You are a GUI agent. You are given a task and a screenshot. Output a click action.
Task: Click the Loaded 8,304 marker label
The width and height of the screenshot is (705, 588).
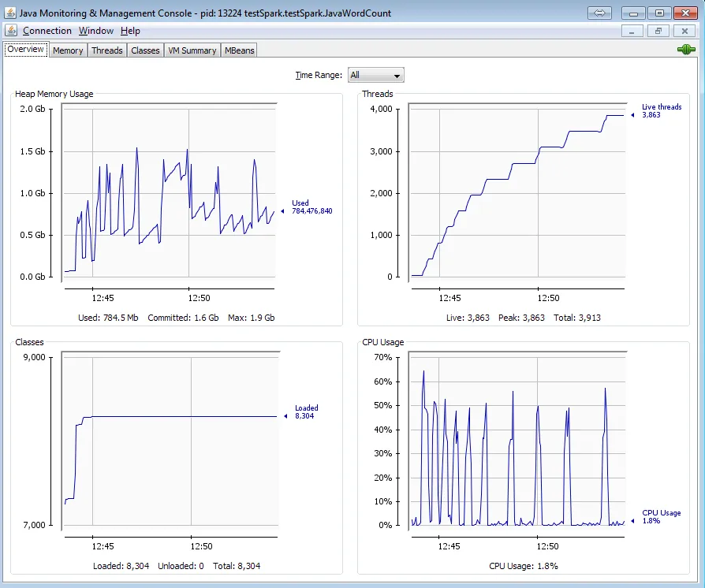(x=306, y=411)
